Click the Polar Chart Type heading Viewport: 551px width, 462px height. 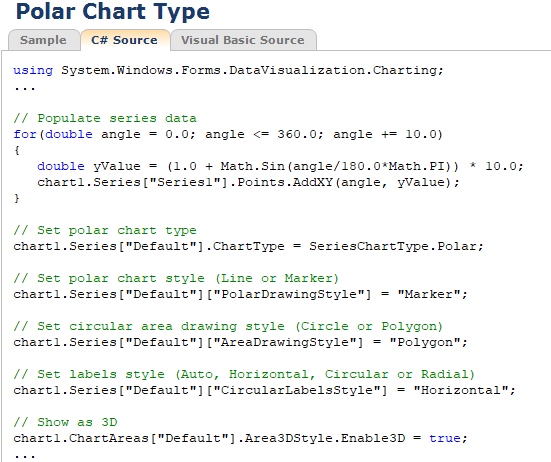click(113, 12)
